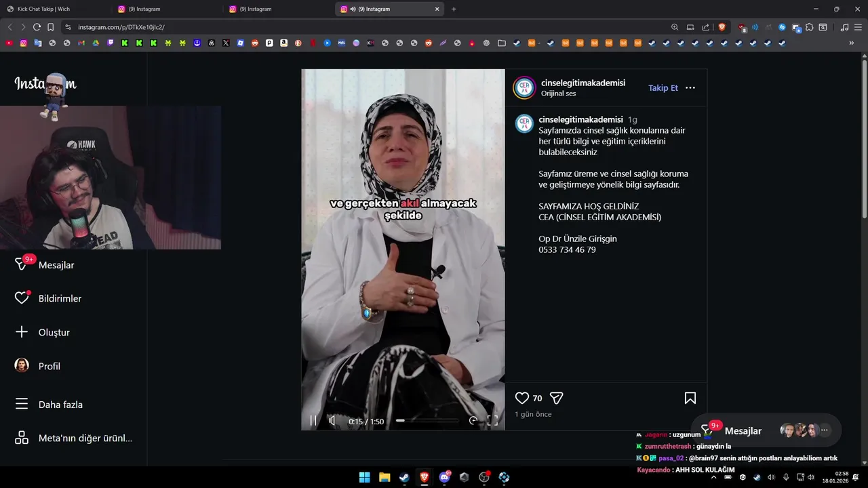The height and width of the screenshot is (488, 868).
Task: Reload the current page
Action: pos(37,27)
